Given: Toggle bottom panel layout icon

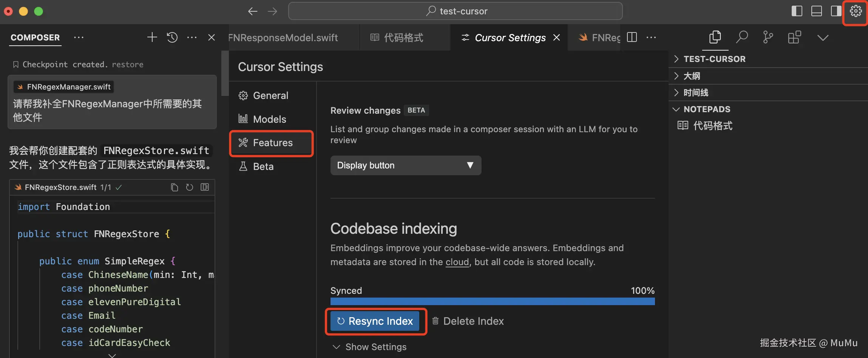Looking at the screenshot, I should click(x=817, y=11).
